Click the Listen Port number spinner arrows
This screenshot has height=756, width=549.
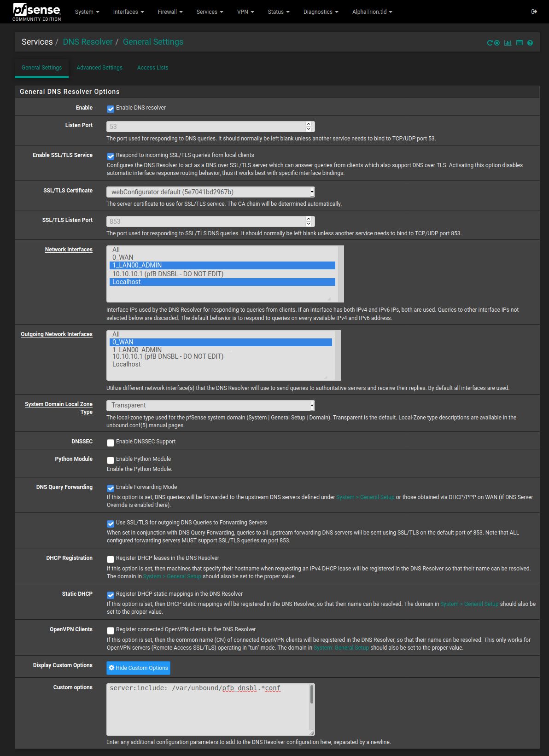309,126
